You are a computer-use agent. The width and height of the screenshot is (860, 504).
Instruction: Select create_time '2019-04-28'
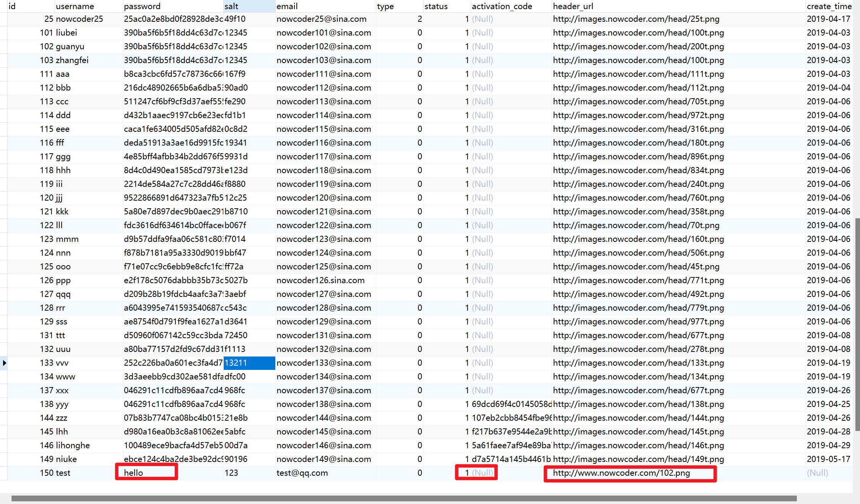829,432
